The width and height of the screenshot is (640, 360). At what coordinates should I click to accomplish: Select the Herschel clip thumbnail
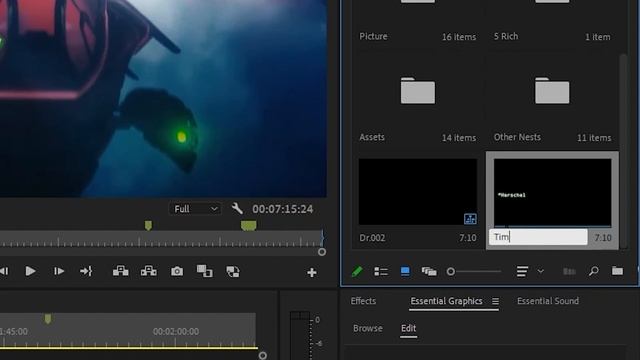point(553,193)
